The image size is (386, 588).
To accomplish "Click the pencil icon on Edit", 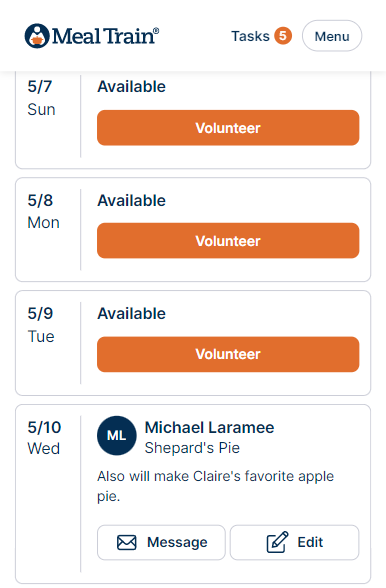I will (x=277, y=542).
